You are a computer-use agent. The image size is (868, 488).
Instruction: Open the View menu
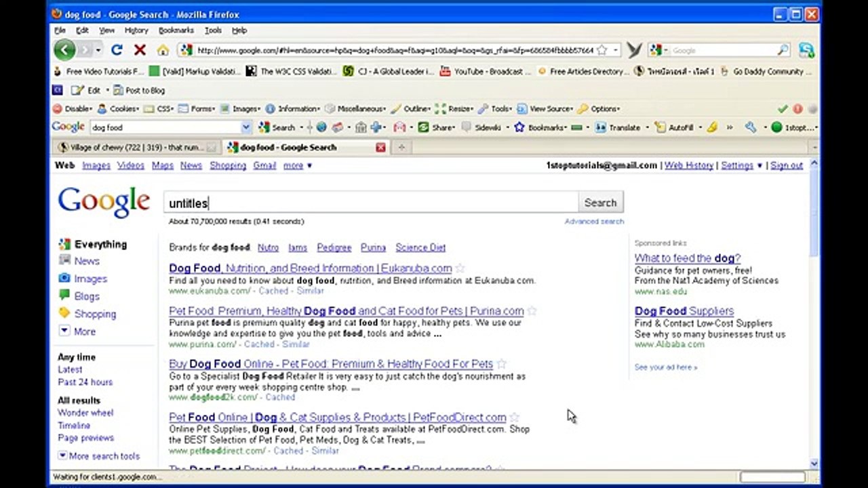coord(106,30)
